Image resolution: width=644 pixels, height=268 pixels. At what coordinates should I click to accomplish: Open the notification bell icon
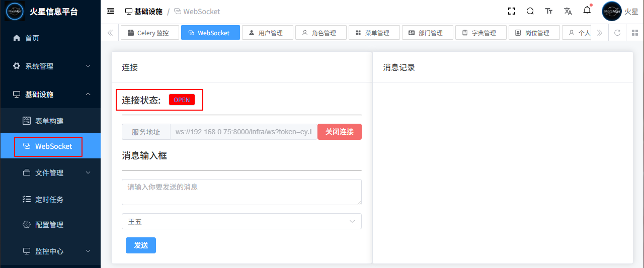587,11
